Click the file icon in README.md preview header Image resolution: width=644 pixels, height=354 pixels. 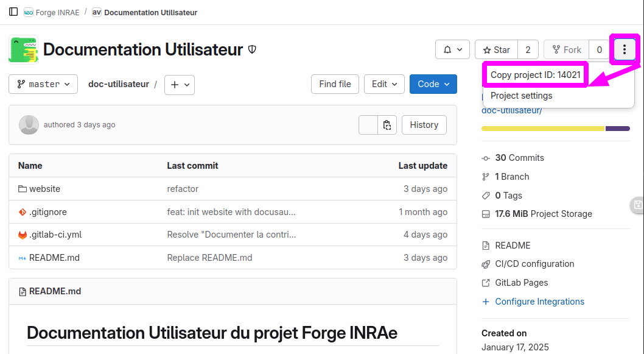coord(22,291)
